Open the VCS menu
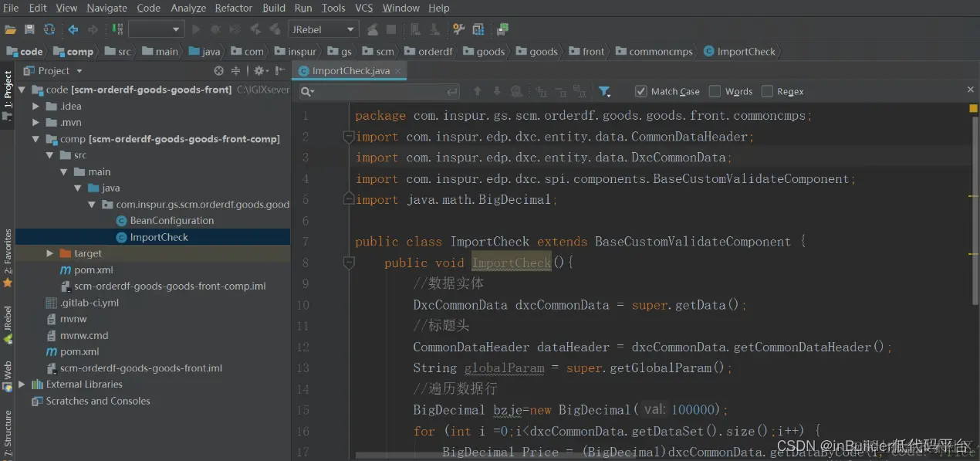 (363, 8)
